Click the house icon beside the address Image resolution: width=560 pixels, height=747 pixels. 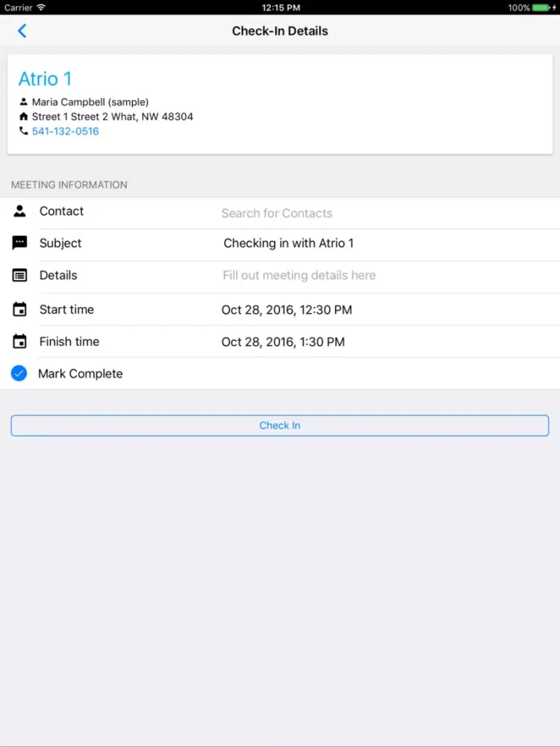[x=23, y=117]
